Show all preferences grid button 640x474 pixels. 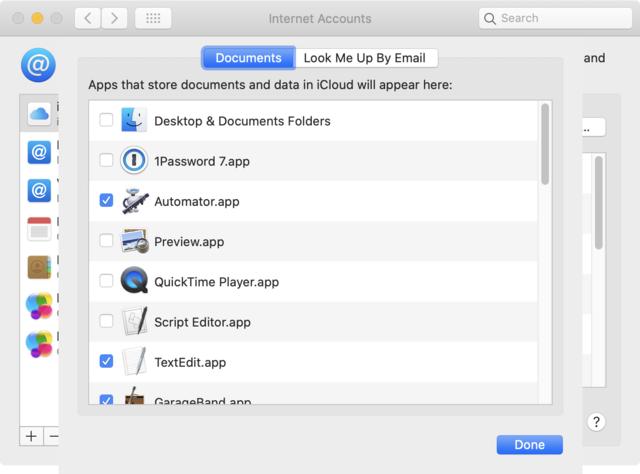(x=153, y=18)
